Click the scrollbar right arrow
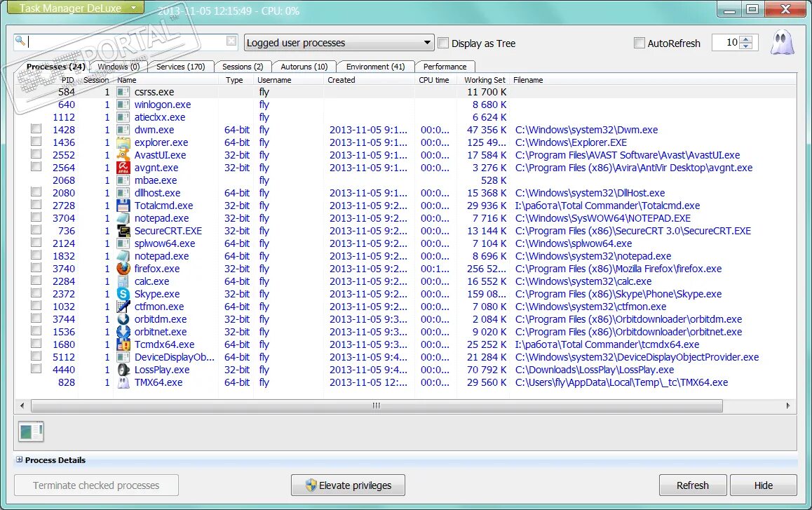Image resolution: width=812 pixels, height=510 pixels. [x=788, y=405]
